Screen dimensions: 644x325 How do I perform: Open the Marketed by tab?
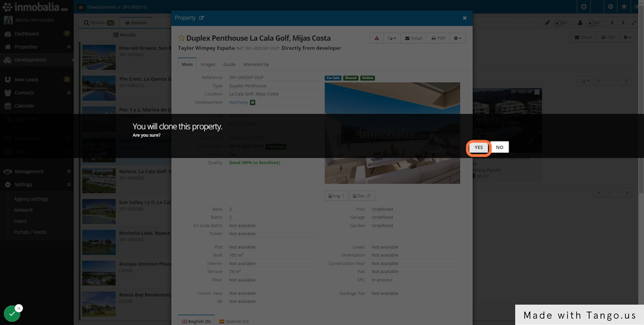point(256,64)
